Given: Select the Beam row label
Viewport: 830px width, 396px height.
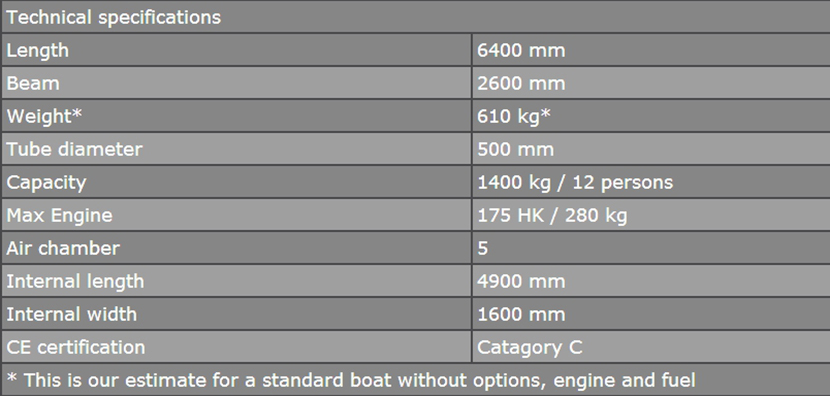Looking at the screenshot, I should 236,83.
